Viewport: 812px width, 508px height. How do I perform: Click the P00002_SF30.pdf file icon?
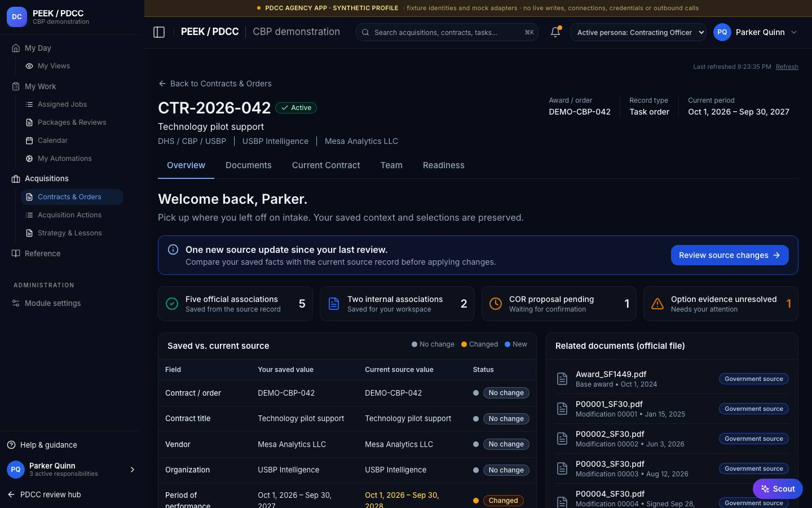562,439
